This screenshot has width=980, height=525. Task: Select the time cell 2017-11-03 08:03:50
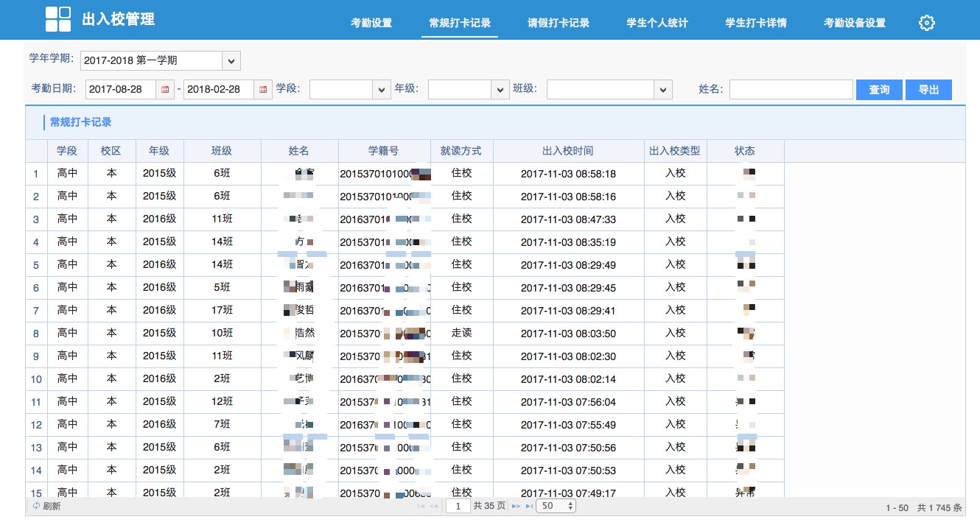coord(568,334)
